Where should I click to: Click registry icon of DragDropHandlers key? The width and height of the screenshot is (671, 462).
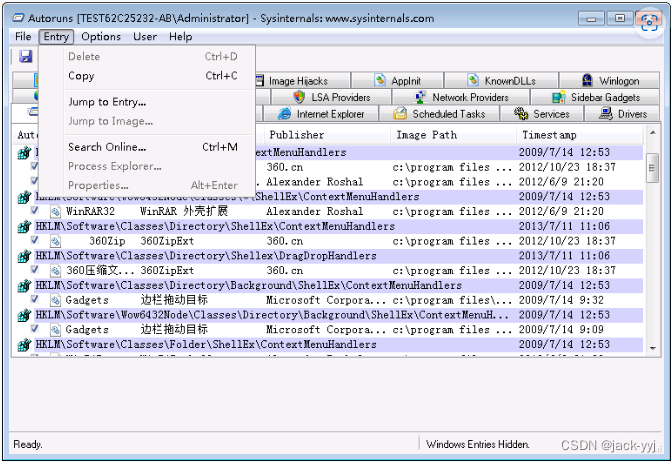point(24,256)
